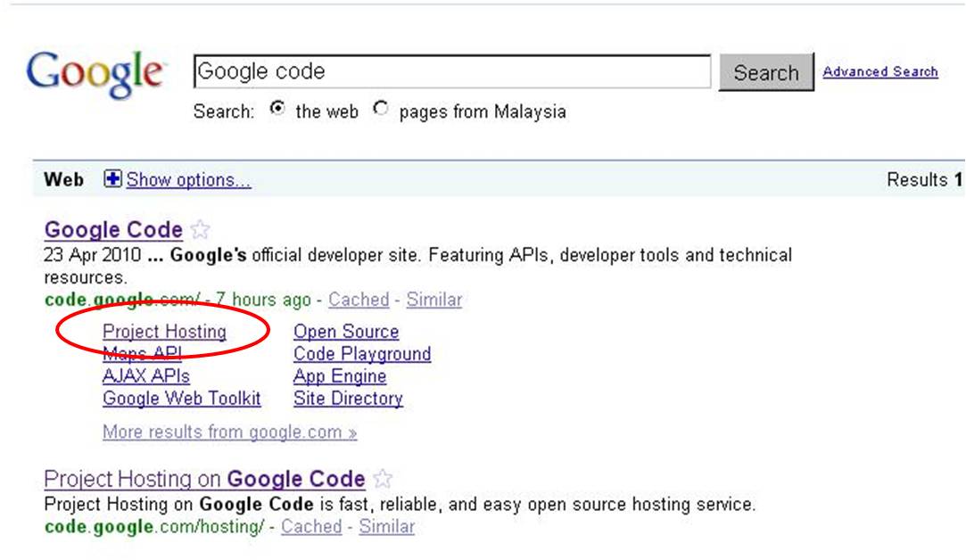Viewport: 966px width, 560px height.
Task: Click the plus icon beside Show options
Action: (x=112, y=179)
